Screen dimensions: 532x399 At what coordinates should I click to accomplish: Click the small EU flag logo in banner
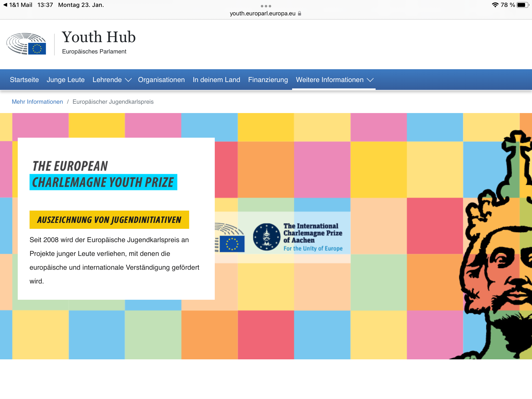click(x=232, y=243)
